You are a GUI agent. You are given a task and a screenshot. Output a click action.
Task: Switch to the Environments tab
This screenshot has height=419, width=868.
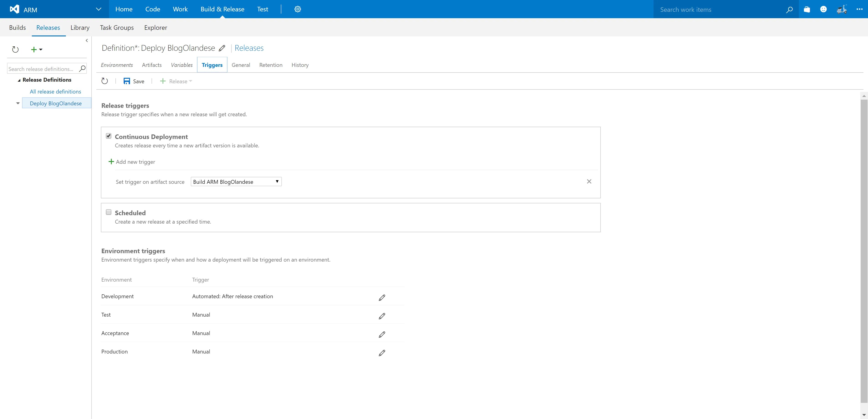pos(117,65)
